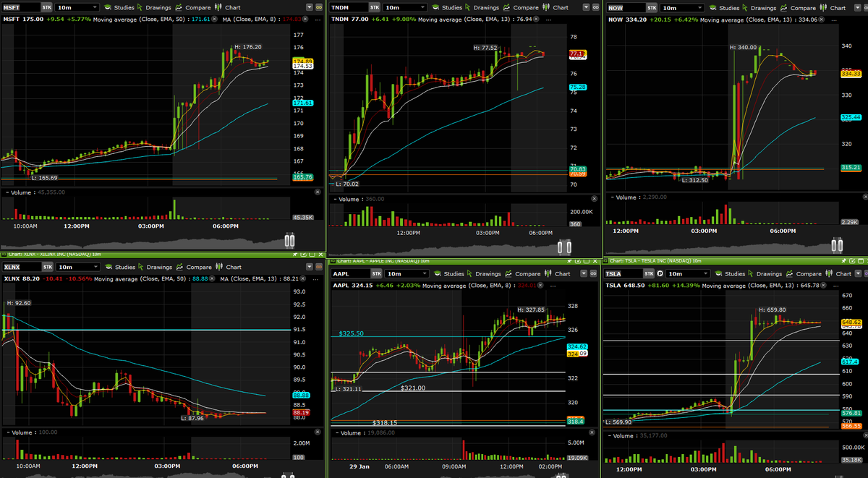The width and height of the screenshot is (868, 478).
Task: Close the Volume pane on NOW chart
Action: coord(864,195)
